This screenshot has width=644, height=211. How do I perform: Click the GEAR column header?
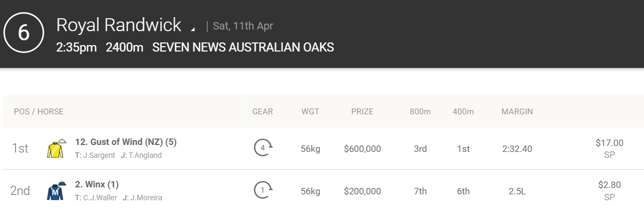pyautogui.click(x=263, y=112)
